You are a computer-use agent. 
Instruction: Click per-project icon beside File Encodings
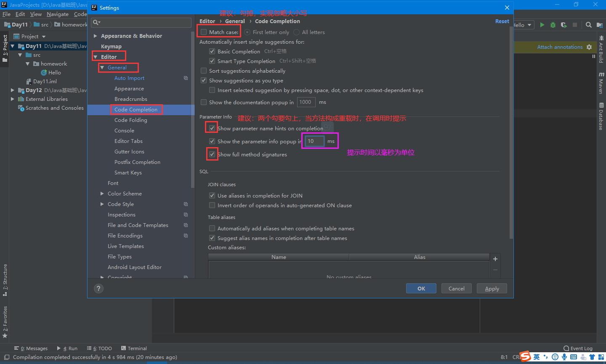(186, 236)
